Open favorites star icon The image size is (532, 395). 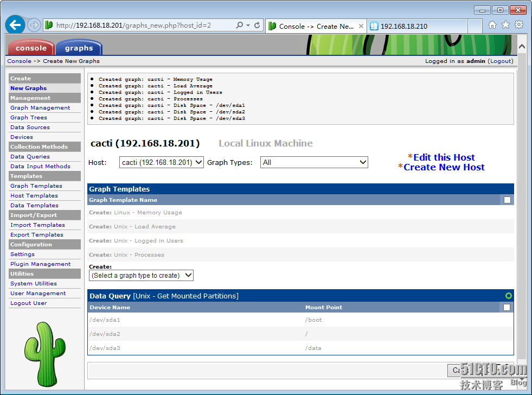[505, 25]
